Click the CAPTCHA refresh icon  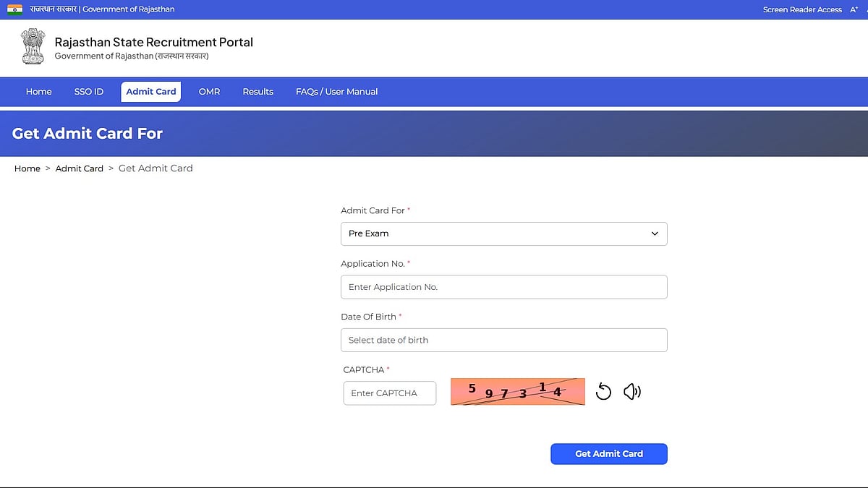603,392
